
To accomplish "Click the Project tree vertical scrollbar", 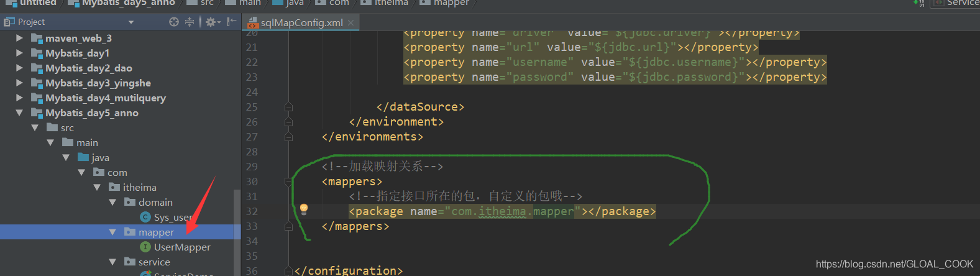I will click(x=236, y=232).
